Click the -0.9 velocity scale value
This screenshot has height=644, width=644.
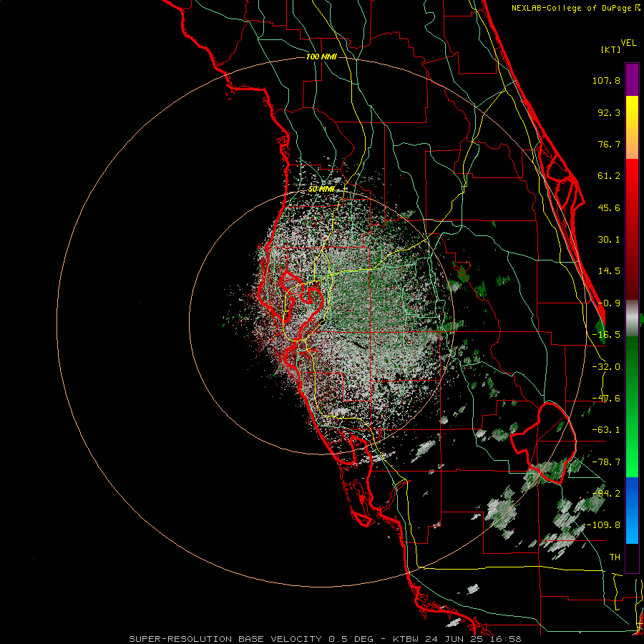click(609, 303)
